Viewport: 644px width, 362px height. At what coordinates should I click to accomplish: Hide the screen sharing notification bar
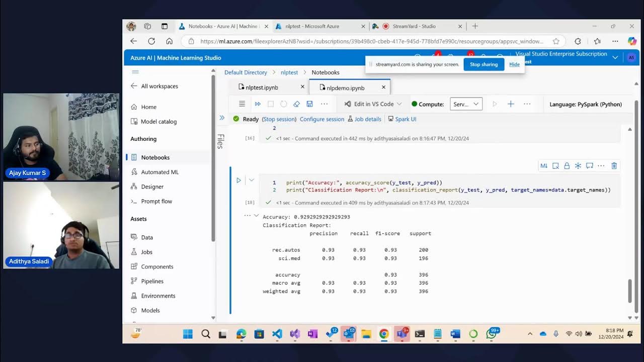tap(514, 64)
